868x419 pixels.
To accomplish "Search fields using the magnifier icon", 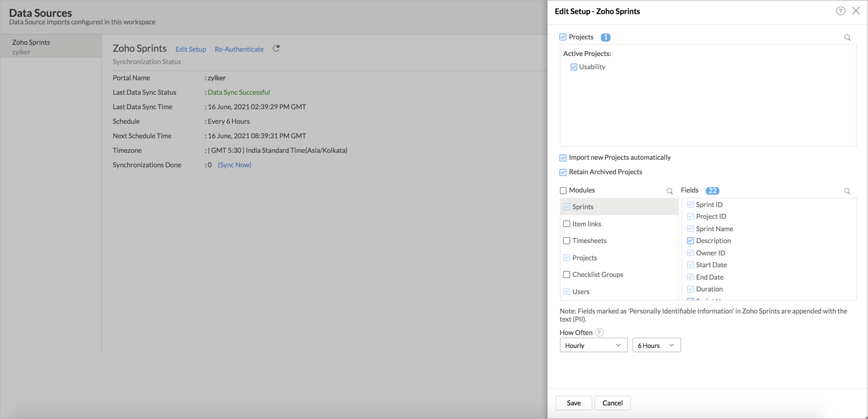I will (847, 191).
